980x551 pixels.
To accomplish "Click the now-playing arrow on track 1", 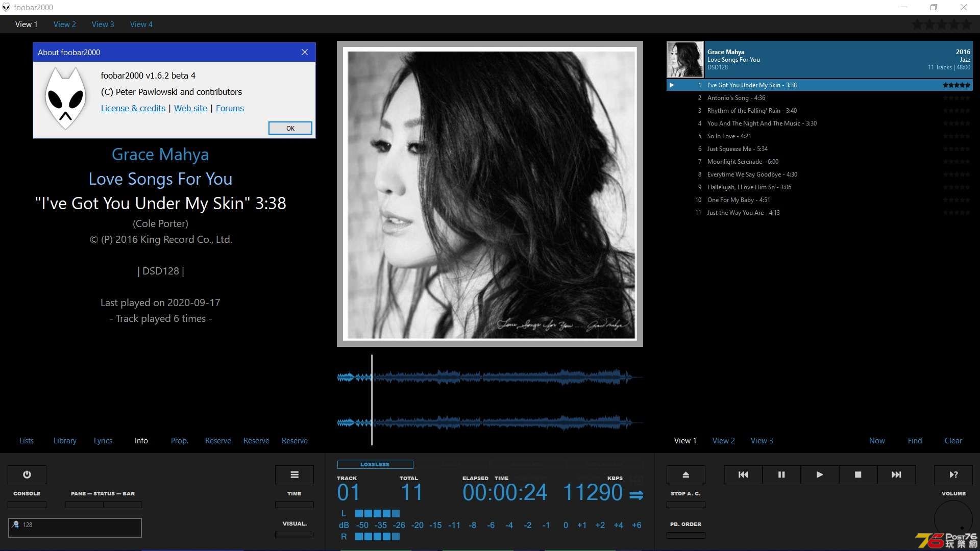I will pos(672,85).
